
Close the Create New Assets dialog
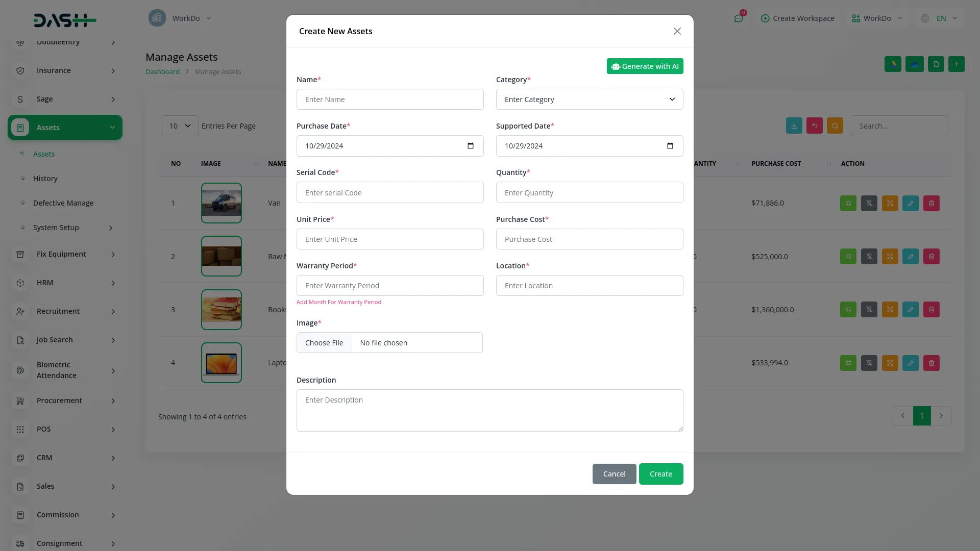[x=677, y=31]
